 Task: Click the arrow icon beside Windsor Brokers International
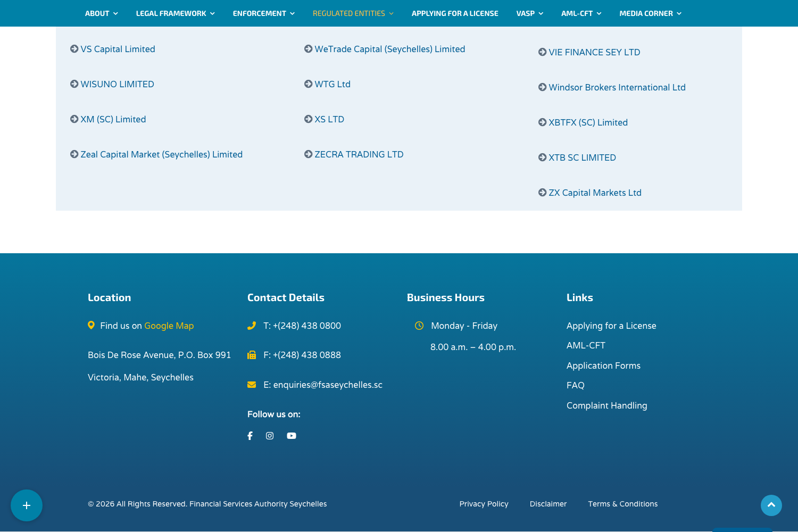pyautogui.click(x=543, y=87)
